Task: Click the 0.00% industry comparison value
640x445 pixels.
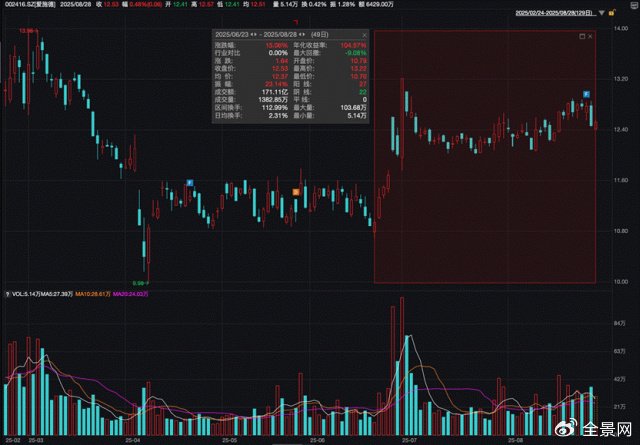Action: coord(278,53)
